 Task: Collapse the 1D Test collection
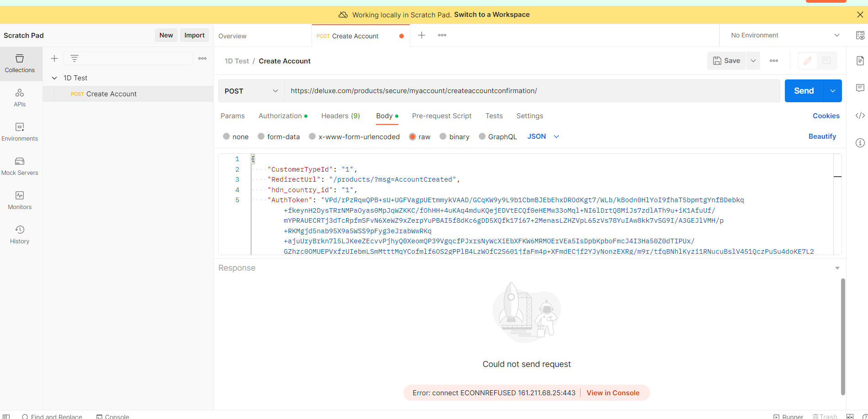click(54, 78)
